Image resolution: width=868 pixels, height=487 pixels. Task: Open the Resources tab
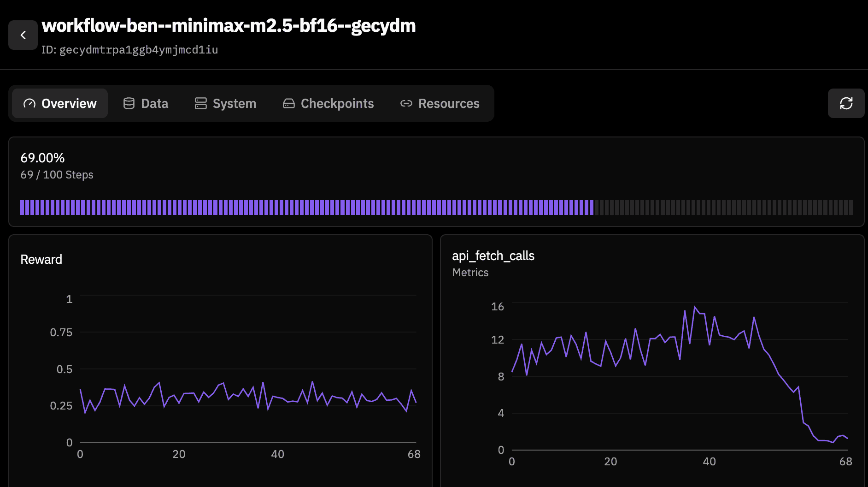coord(439,103)
